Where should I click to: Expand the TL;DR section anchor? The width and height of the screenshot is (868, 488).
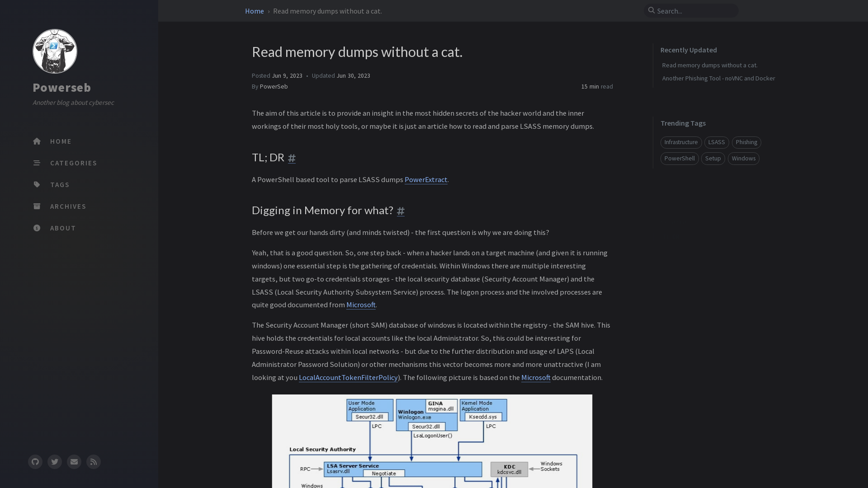pyautogui.click(x=292, y=158)
